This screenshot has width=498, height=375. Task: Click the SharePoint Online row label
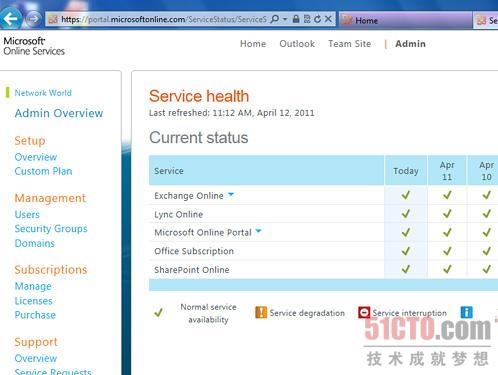(x=192, y=270)
